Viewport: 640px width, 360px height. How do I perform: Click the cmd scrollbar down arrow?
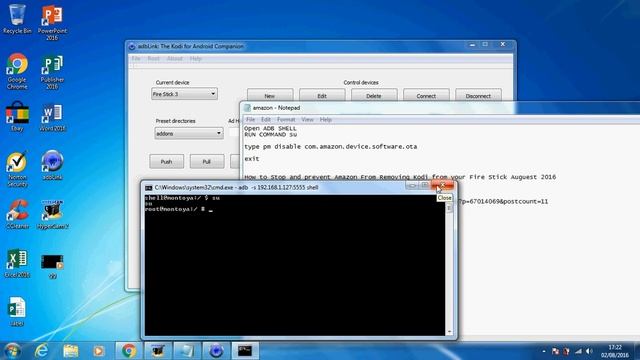click(x=449, y=332)
